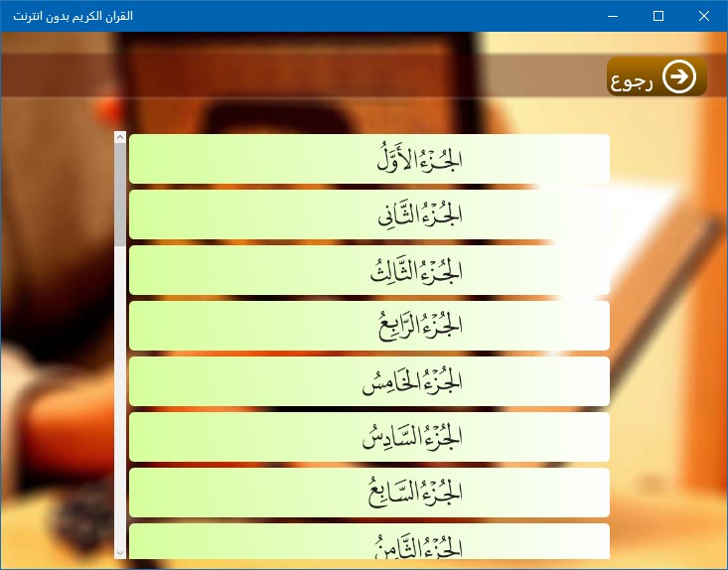The height and width of the screenshot is (570, 728).
Task: Click the رجوع back button
Action: click(656, 76)
